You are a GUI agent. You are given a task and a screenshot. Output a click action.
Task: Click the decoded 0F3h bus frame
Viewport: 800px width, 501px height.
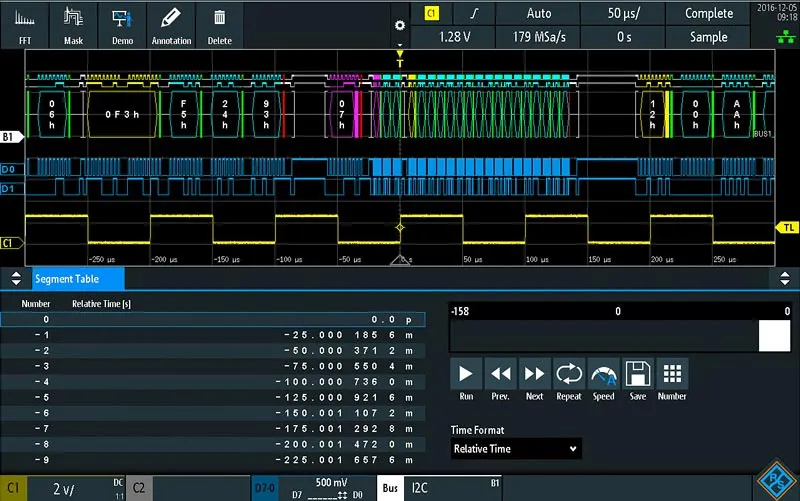point(122,114)
